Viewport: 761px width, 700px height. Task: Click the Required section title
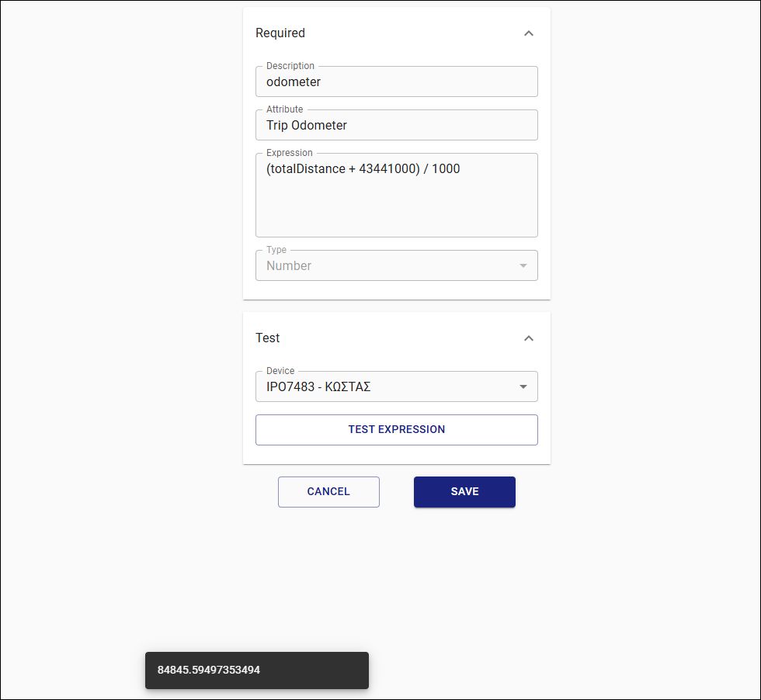pyautogui.click(x=280, y=33)
